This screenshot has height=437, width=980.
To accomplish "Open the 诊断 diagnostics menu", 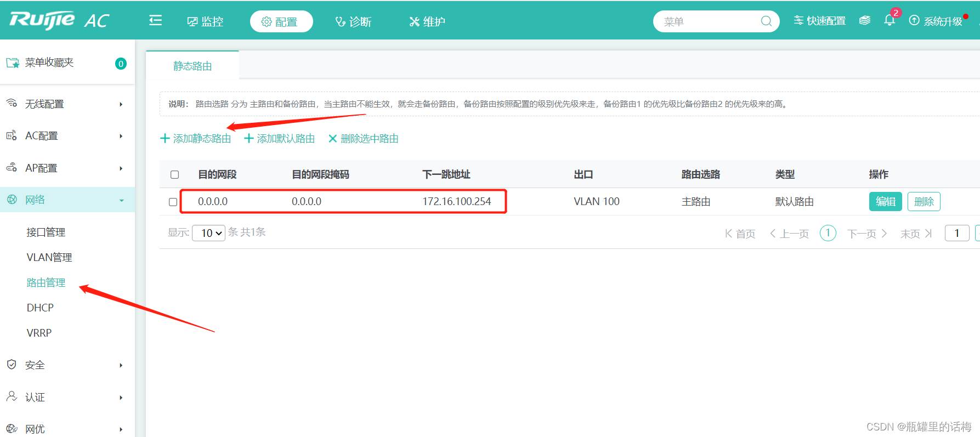I will point(354,21).
